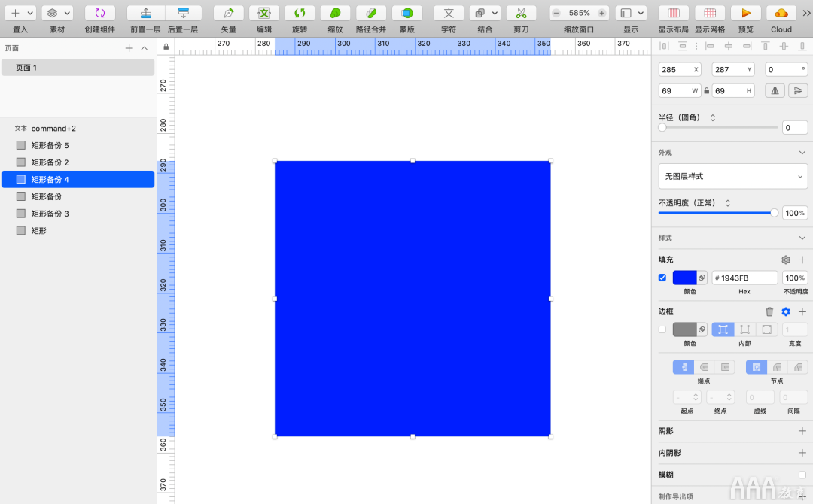Click the zoom out minus button
The image size is (813, 504).
click(x=556, y=13)
